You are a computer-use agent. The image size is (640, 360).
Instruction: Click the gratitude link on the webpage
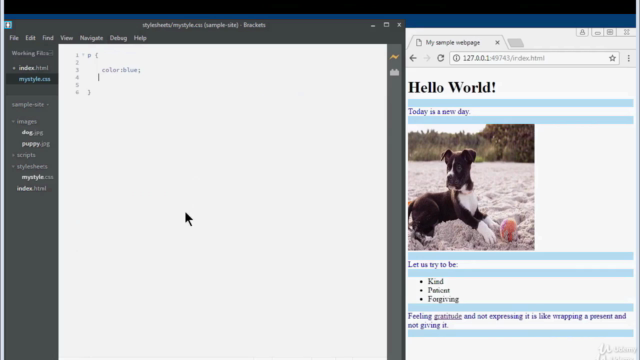(448, 316)
